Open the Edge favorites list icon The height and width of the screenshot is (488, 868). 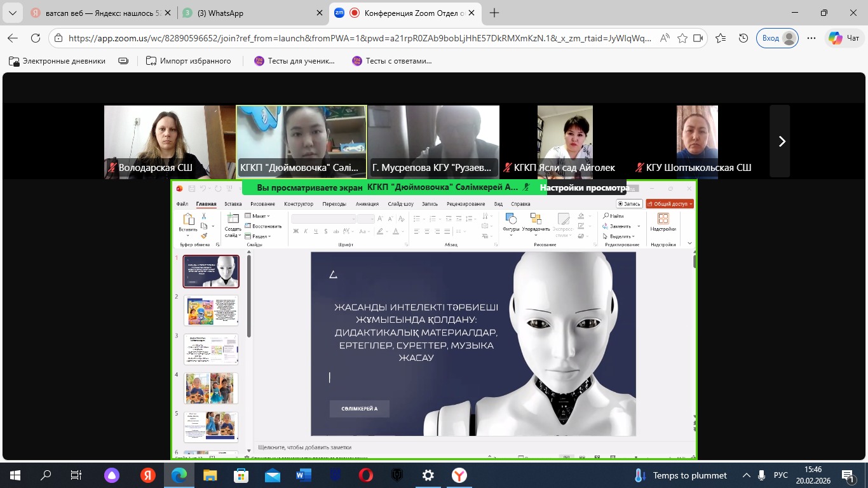point(721,38)
